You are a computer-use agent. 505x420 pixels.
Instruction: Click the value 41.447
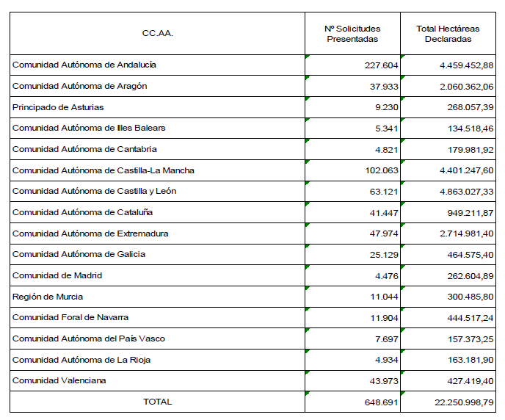pos(384,213)
